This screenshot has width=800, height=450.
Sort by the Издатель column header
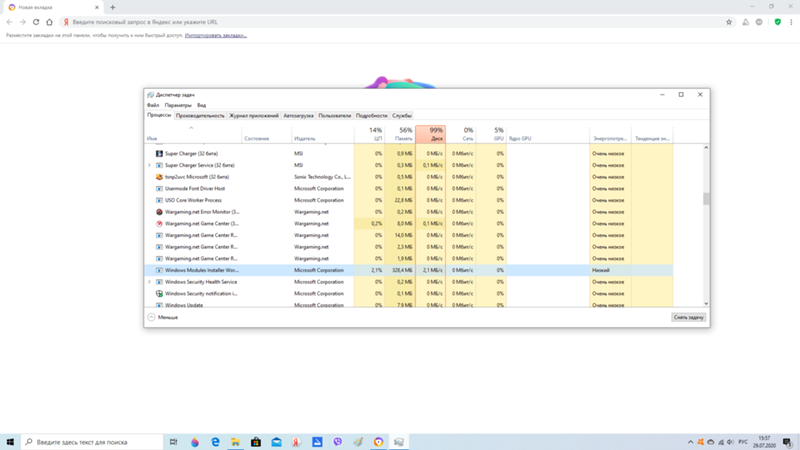[323, 134]
